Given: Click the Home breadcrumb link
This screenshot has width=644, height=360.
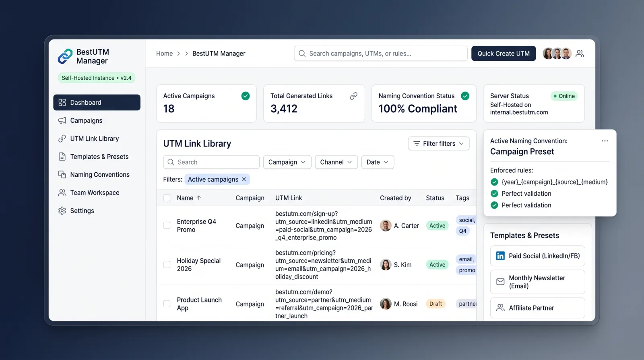Looking at the screenshot, I should (164, 54).
